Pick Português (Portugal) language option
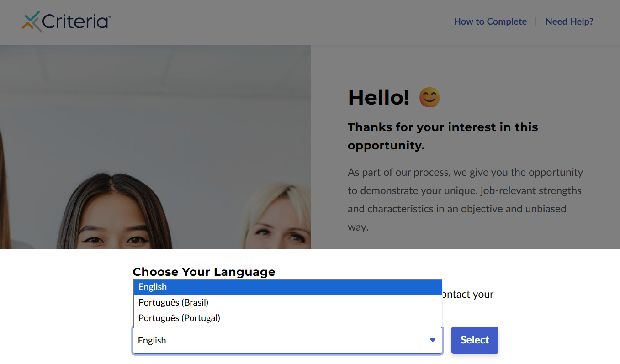 288,318
